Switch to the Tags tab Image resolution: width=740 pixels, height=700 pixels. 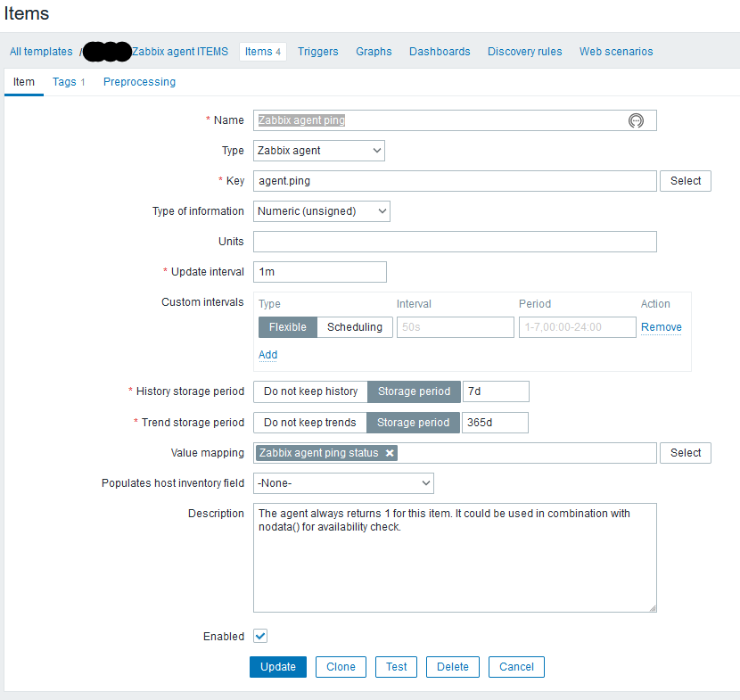click(x=69, y=82)
